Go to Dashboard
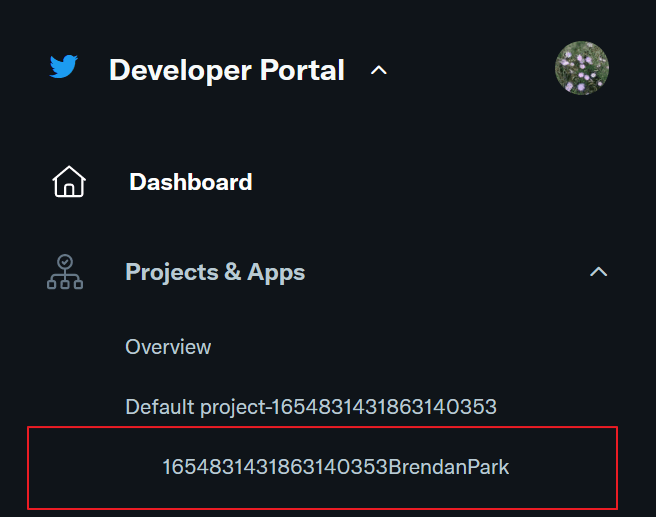Image resolution: width=656 pixels, height=517 pixels. 191,182
